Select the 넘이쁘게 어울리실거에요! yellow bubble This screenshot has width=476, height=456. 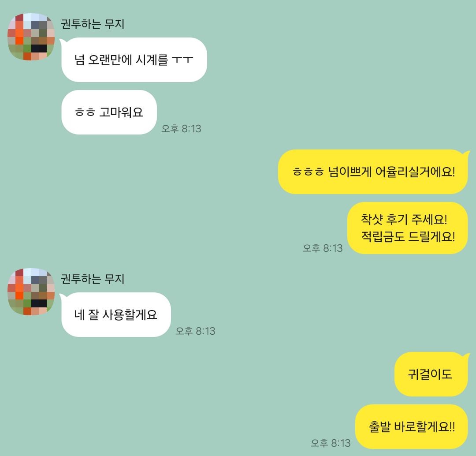[x=373, y=172]
